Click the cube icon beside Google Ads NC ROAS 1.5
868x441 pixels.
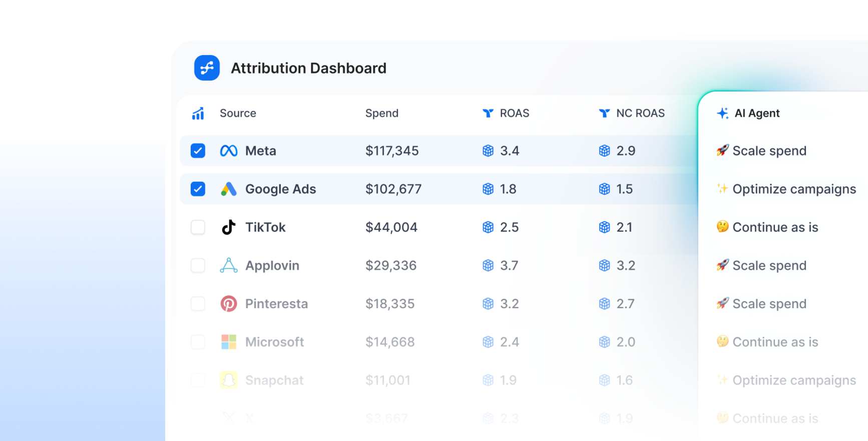[x=605, y=189]
